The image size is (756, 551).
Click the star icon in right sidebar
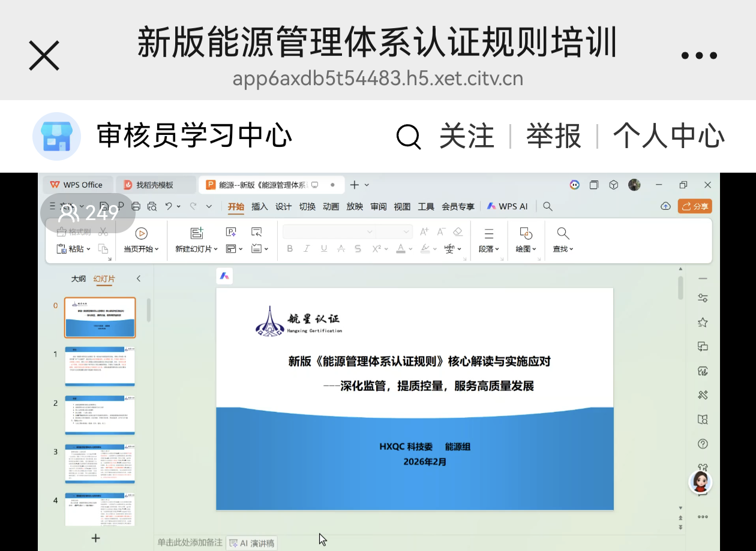tap(703, 323)
